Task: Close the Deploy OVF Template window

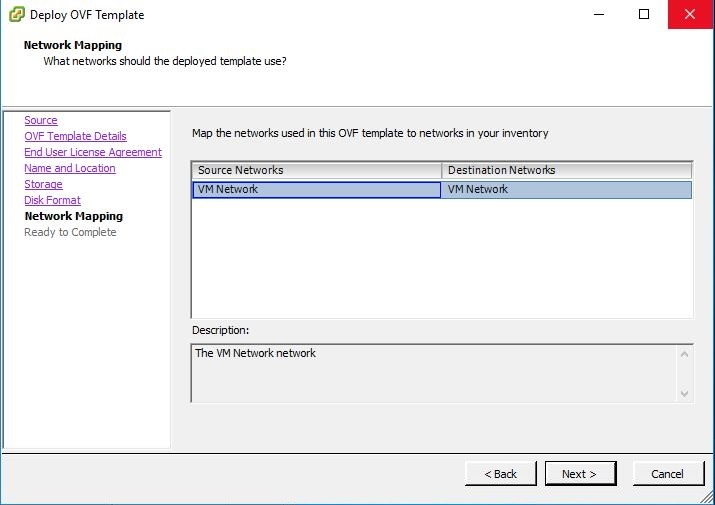Action: click(690, 14)
